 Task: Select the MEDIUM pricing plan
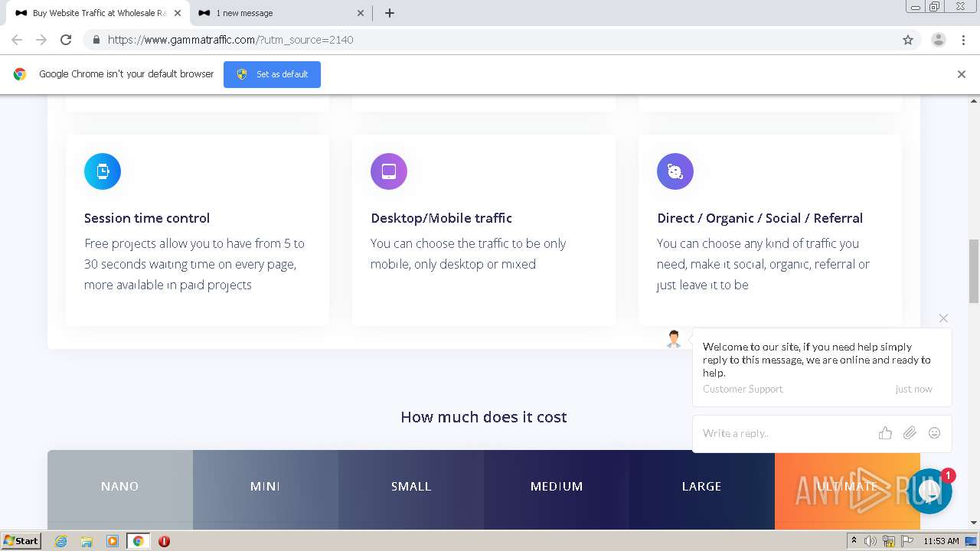(x=557, y=487)
